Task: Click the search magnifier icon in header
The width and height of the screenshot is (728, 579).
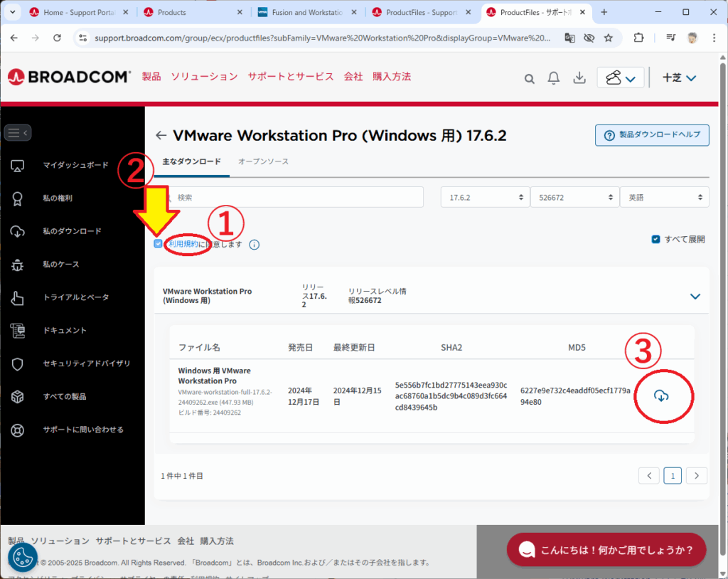Action: tap(529, 79)
